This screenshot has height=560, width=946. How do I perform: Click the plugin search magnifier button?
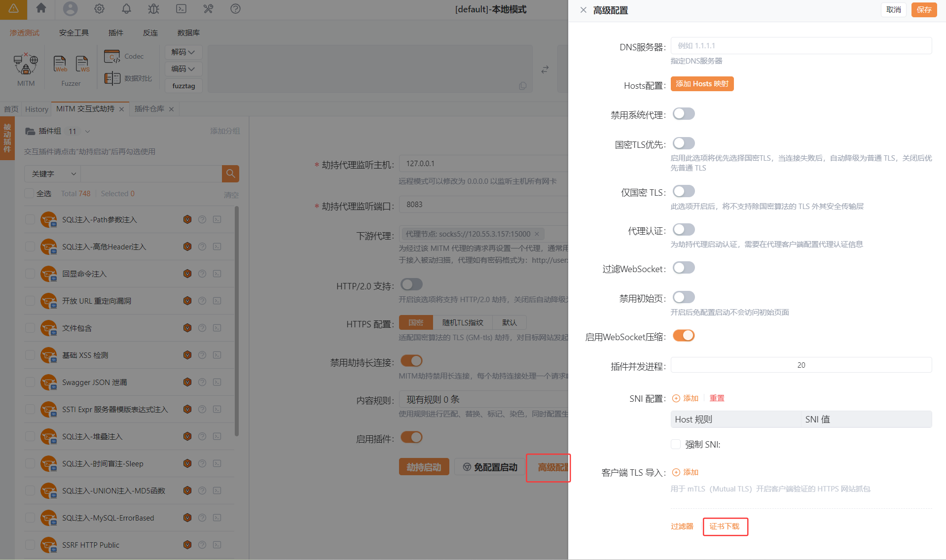[230, 174]
